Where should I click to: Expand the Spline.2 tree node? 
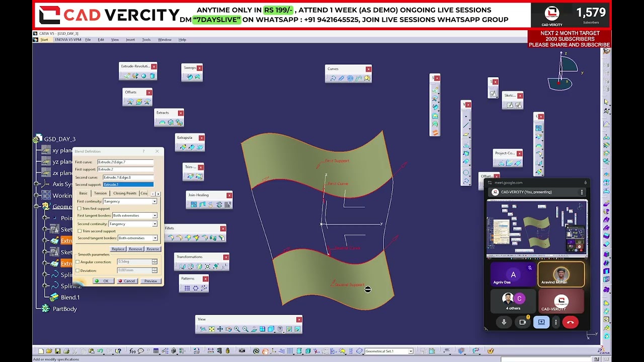pyautogui.click(x=45, y=286)
